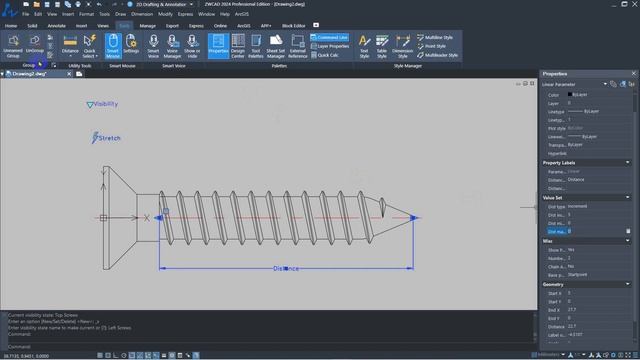This screenshot has height=360, width=640.
Task: Click the command line input field
Action: (x=269, y=347)
